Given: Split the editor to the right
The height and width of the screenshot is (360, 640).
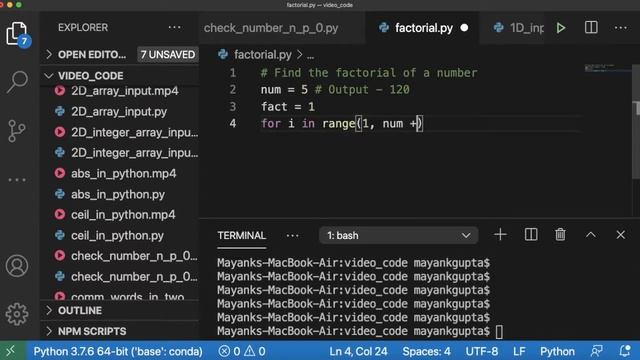Looking at the screenshot, I should point(591,27).
